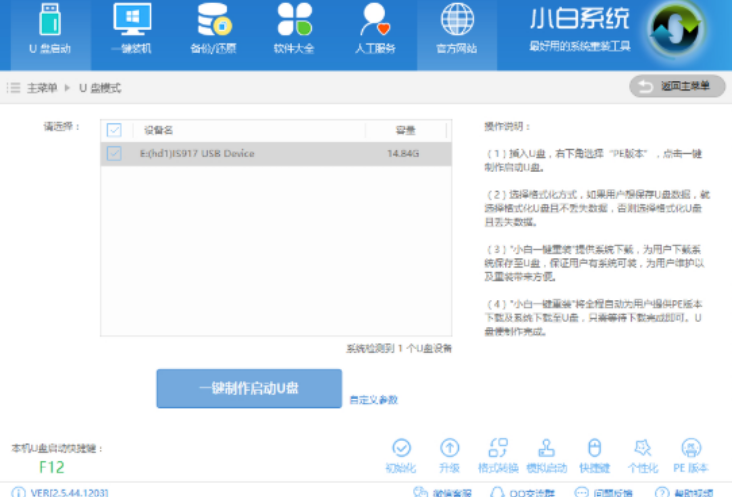Open the 备份/还原 section
Image resolution: width=732 pixels, height=497 pixels.
pos(212,30)
